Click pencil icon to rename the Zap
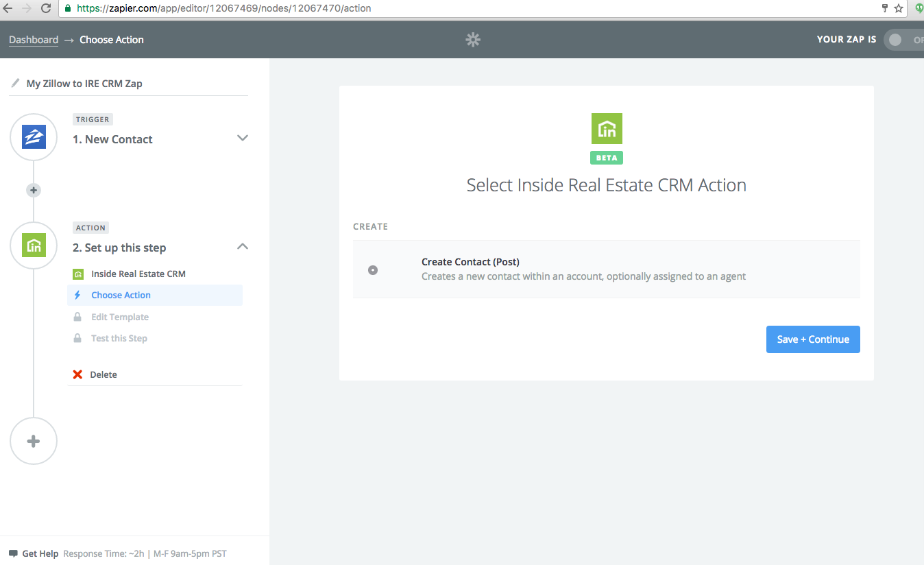The height and width of the screenshot is (565, 924). [15, 83]
